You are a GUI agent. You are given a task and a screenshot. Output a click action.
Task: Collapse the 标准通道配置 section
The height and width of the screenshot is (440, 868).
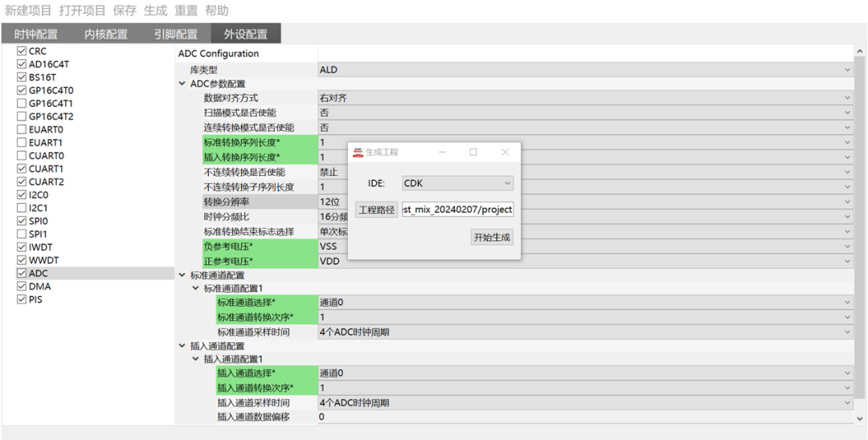182,275
